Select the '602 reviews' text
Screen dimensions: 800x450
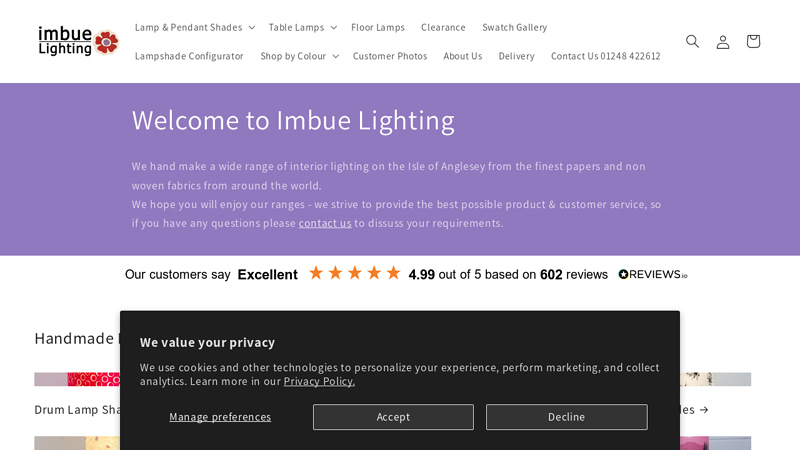pyautogui.click(x=574, y=274)
